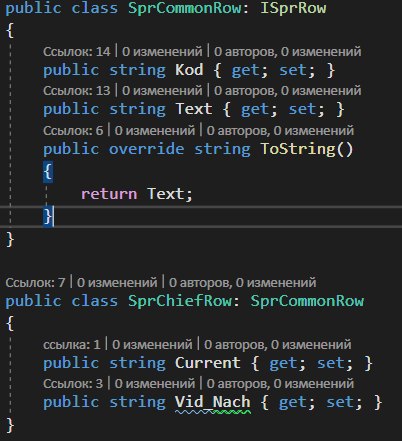Show '0 авторов, 0 изменений' above Kod property
Screen dimensions: 402x441
pyautogui.click(x=288, y=52)
